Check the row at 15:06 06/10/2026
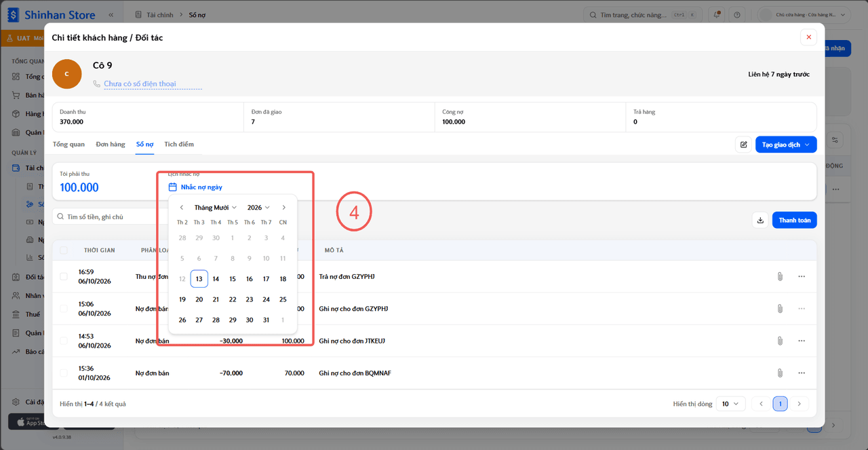The height and width of the screenshot is (450, 868). coord(64,309)
